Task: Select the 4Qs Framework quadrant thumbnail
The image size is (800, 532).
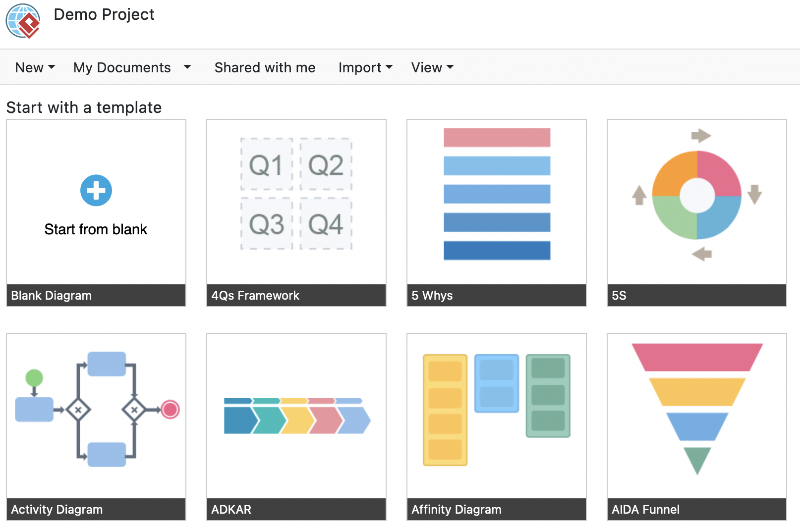Action: (296, 194)
